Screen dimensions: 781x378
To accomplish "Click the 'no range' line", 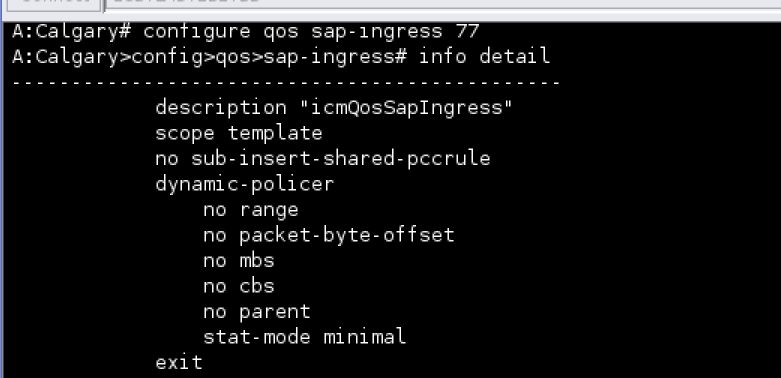I will click(251, 210).
